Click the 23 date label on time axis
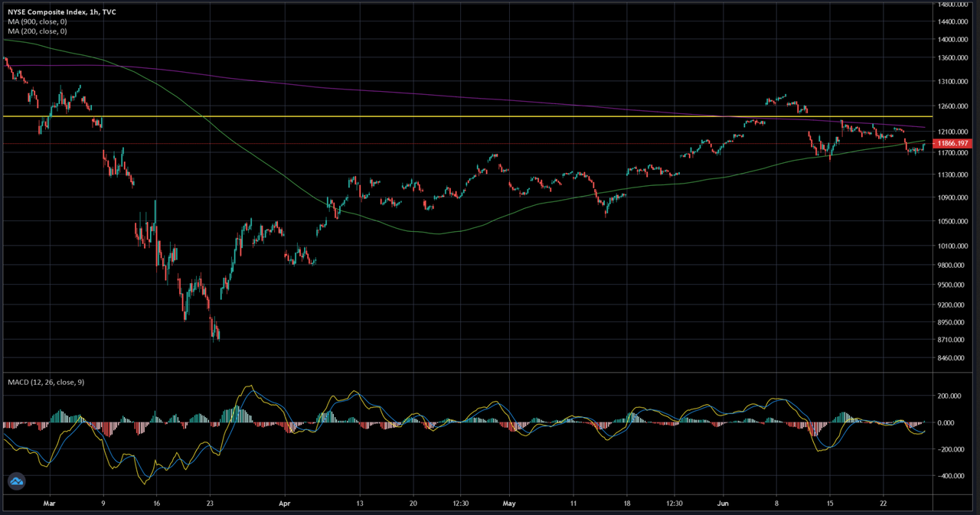Image resolution: width=980 pixels, height=515 pixels. pyautogui.click(x=209, y=505)
